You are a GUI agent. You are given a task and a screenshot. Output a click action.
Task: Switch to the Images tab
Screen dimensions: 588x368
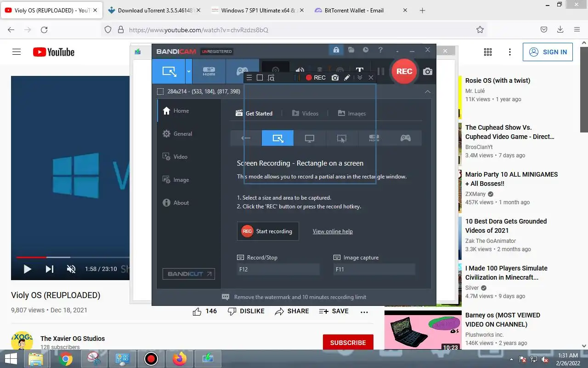352,113
